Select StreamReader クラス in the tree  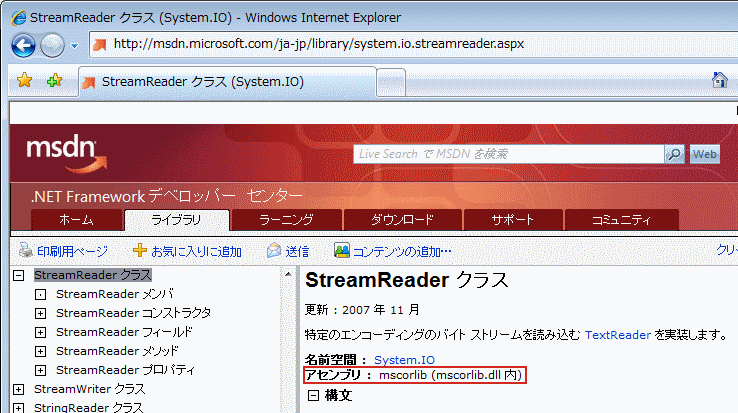click(93, 275)
